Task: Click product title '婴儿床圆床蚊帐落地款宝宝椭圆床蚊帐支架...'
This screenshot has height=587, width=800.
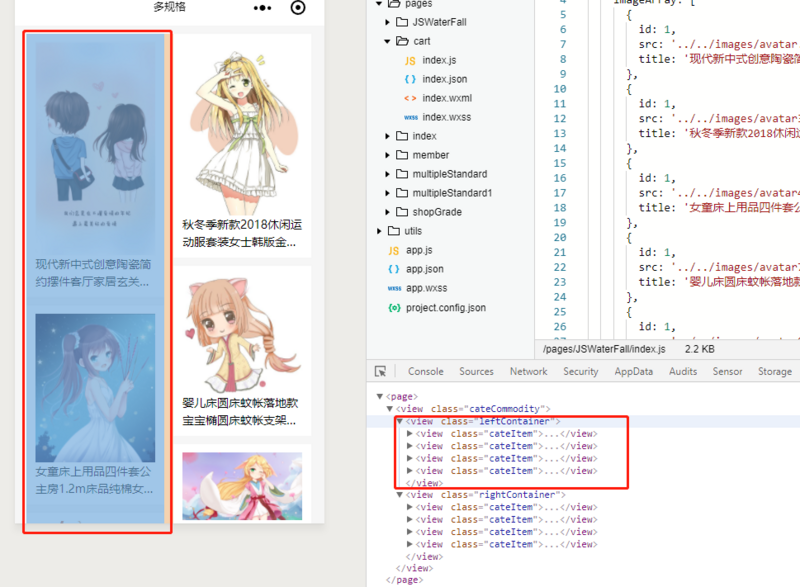Action: click(x=240, y=412)
